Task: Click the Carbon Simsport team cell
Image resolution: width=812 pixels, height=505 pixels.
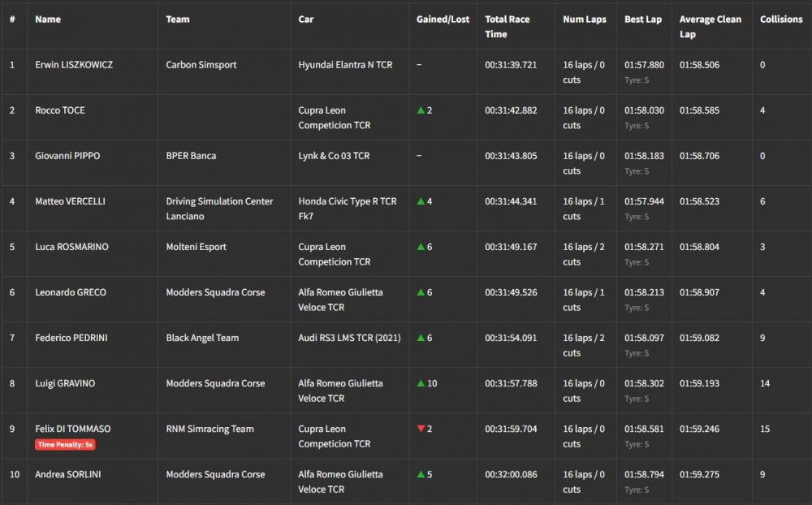Action: point(201,65)
